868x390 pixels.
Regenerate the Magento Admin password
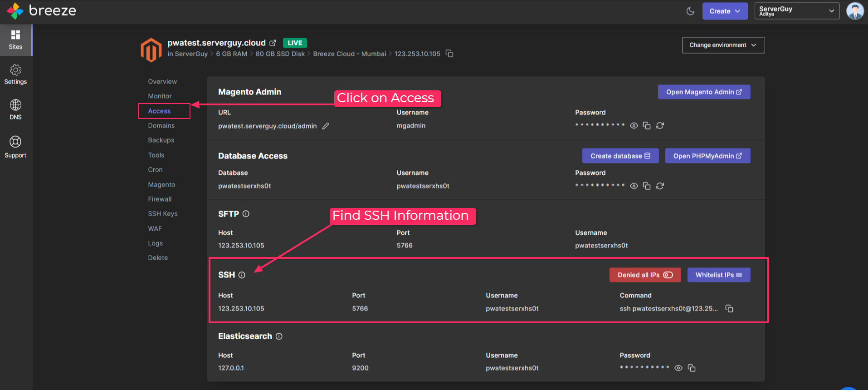pyautogui.click(x=660, y=126)
